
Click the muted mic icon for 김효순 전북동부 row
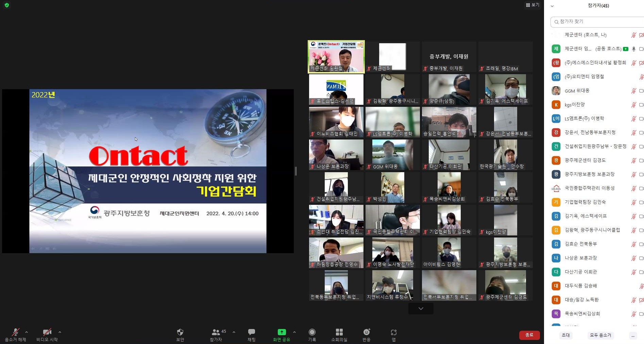[633, 244]
